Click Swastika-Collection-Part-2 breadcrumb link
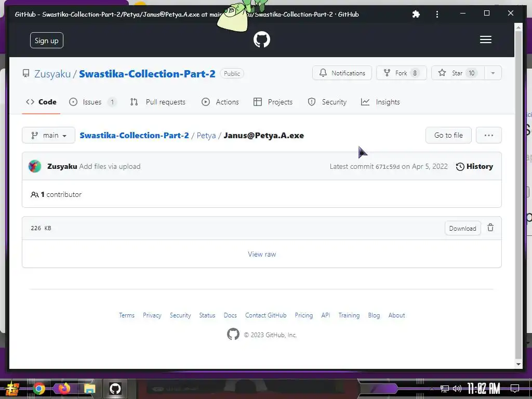This screenshot has height=399, width=532. point(134,136)
